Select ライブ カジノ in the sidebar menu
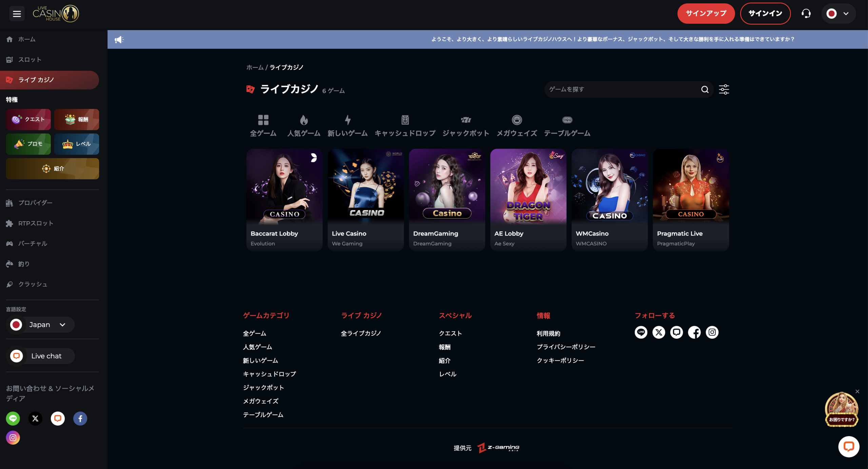Viewport: 868px width, 469px height. (x=50, y=80)
